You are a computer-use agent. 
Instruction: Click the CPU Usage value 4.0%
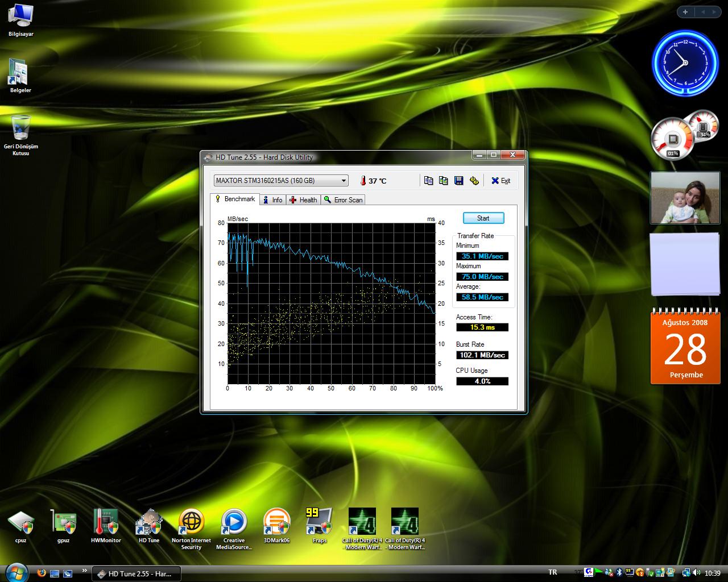[x=482, y=381]
